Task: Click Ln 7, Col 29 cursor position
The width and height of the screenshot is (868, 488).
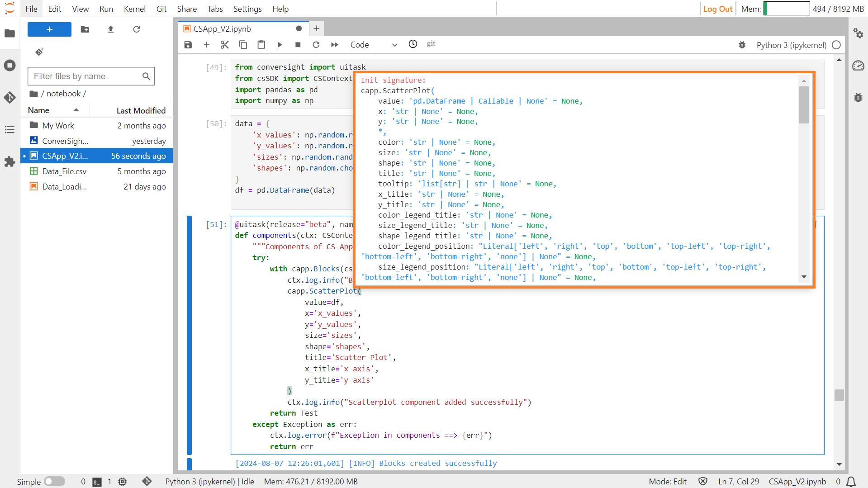Action: click(x=739, y=482)
